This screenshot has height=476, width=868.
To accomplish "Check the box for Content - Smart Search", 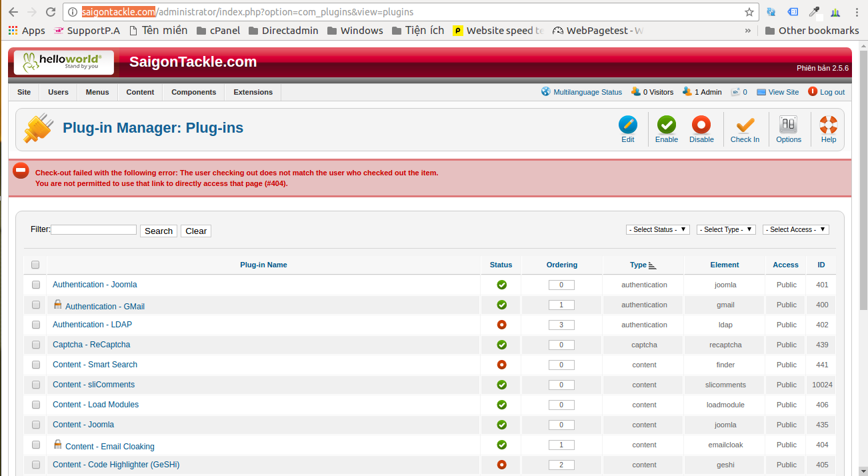I will (36, 365).
